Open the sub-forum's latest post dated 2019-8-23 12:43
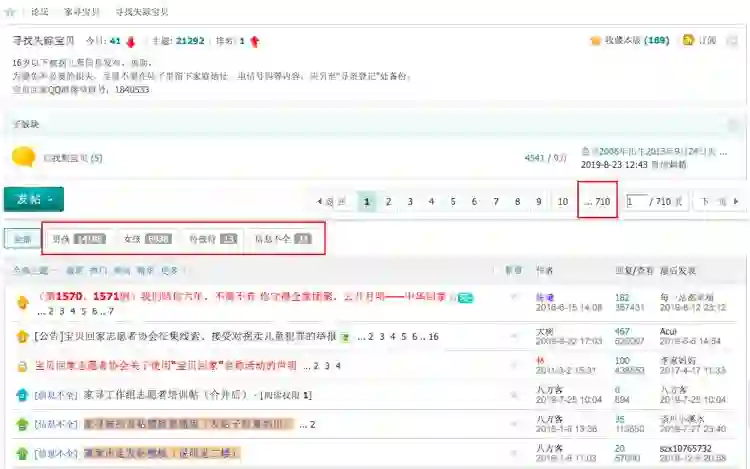The width and height of the screenshot is (750, 469). [654, 153]
